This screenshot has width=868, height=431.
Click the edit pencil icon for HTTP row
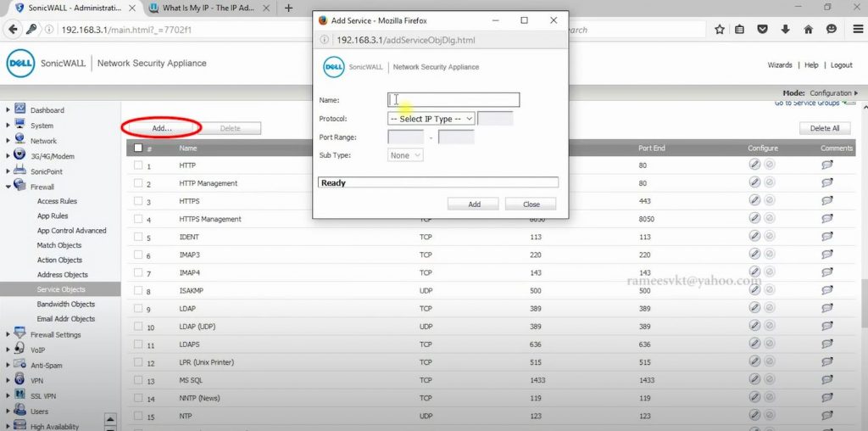754,165
